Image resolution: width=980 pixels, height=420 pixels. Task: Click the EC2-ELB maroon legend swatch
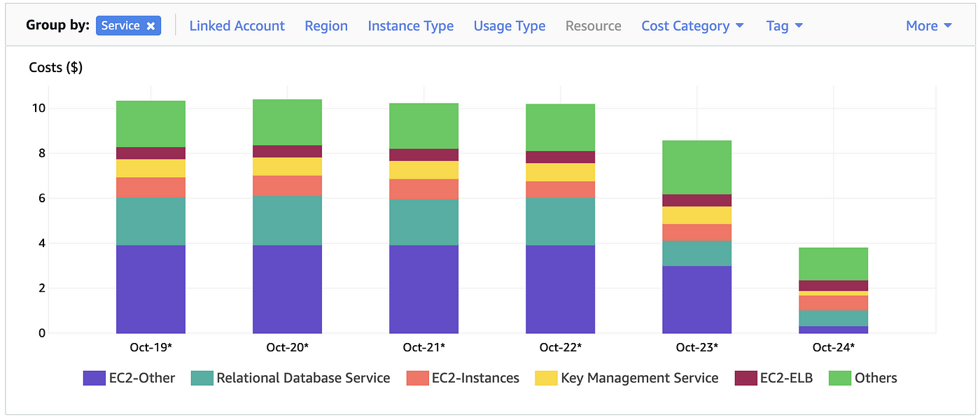pos(745,378)
